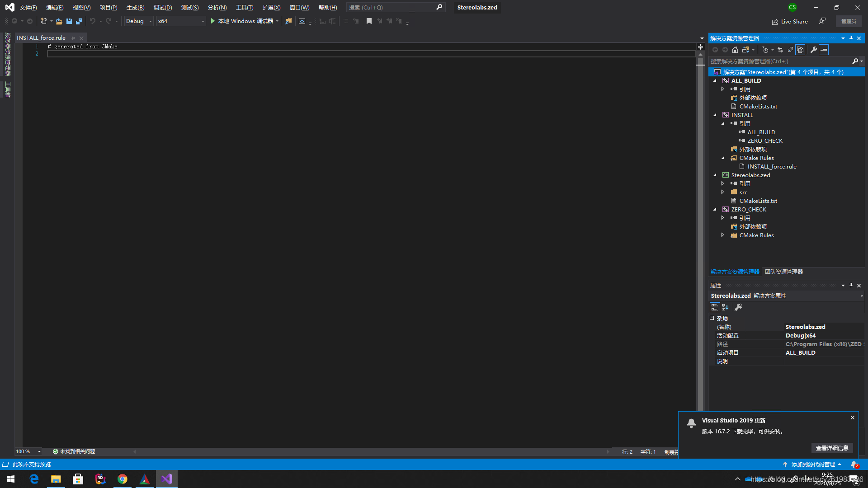
Task: Click the Undo arrow icon
Action: 93,21
